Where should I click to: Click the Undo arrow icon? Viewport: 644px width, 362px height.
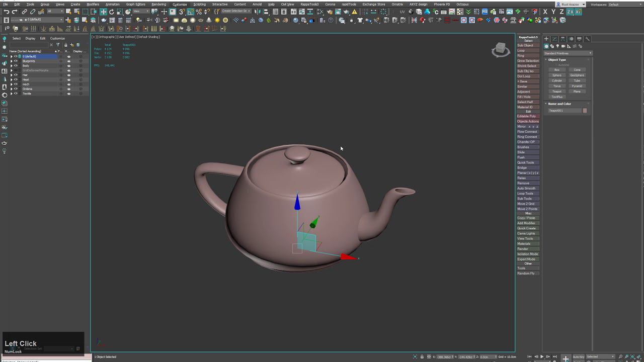click(x=6, y=11)
